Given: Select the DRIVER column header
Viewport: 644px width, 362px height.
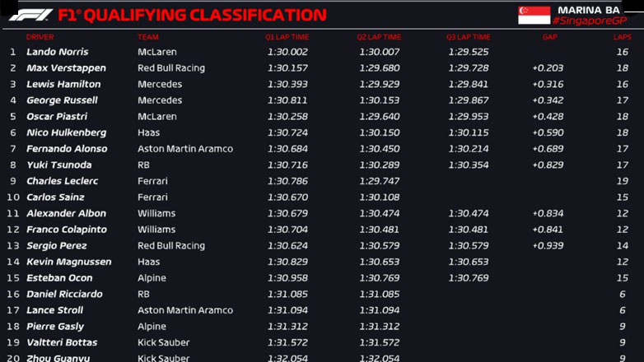Looking at the screenshot, I should (x=40, y=37).
